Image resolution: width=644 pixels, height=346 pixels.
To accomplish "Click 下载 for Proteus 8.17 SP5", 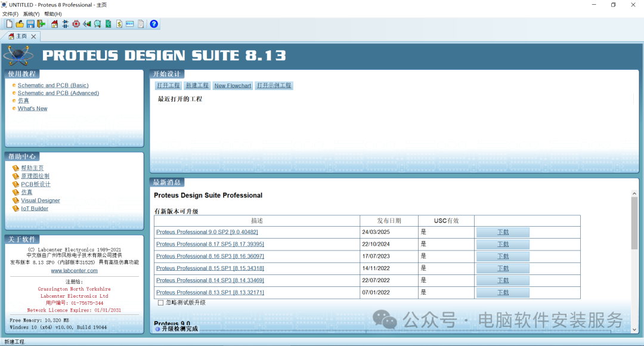I will (503, 244).
